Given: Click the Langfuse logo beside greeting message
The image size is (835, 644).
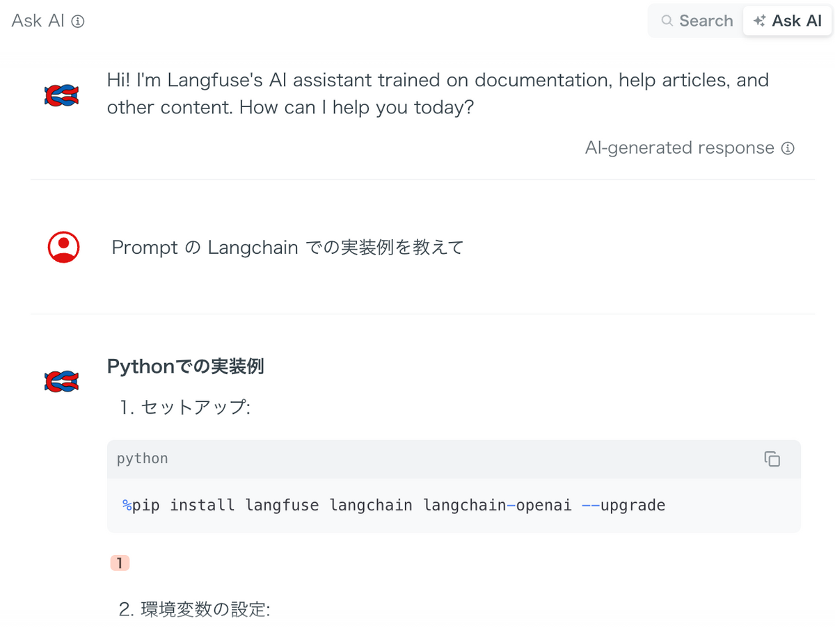Looking at the screenshot, I should coord(61,95).
